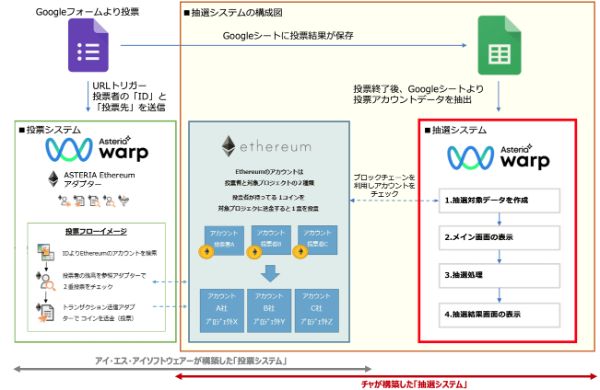Click the 投票終了後、Googleシートより text
Screen dimensions: 600x390
(x=418, y=89)
